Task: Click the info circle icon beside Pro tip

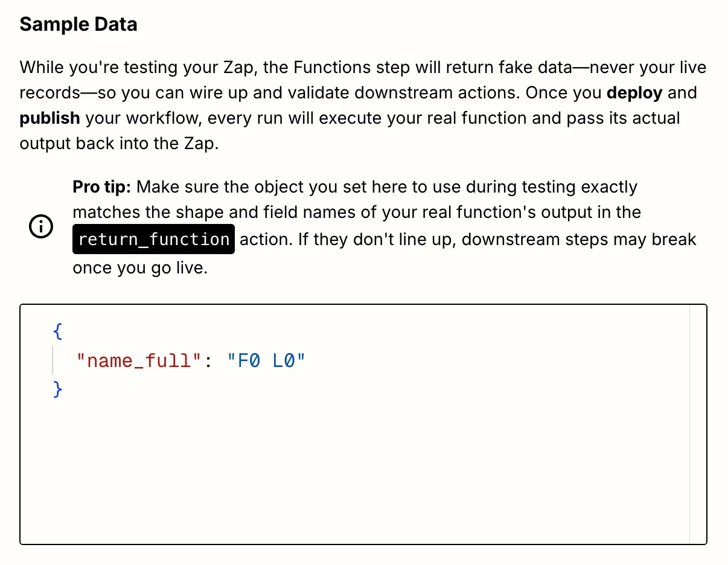Action: click(x=40, y=227)
